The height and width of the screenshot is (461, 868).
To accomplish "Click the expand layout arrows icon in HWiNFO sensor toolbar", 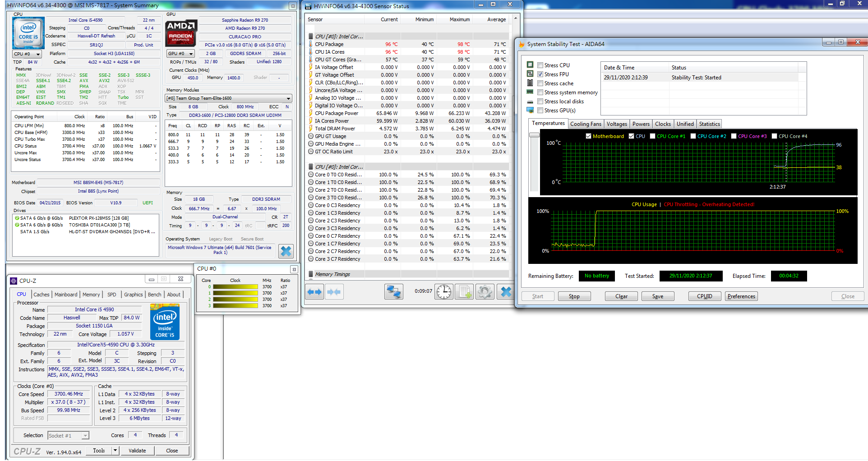I will coord(315,292).
